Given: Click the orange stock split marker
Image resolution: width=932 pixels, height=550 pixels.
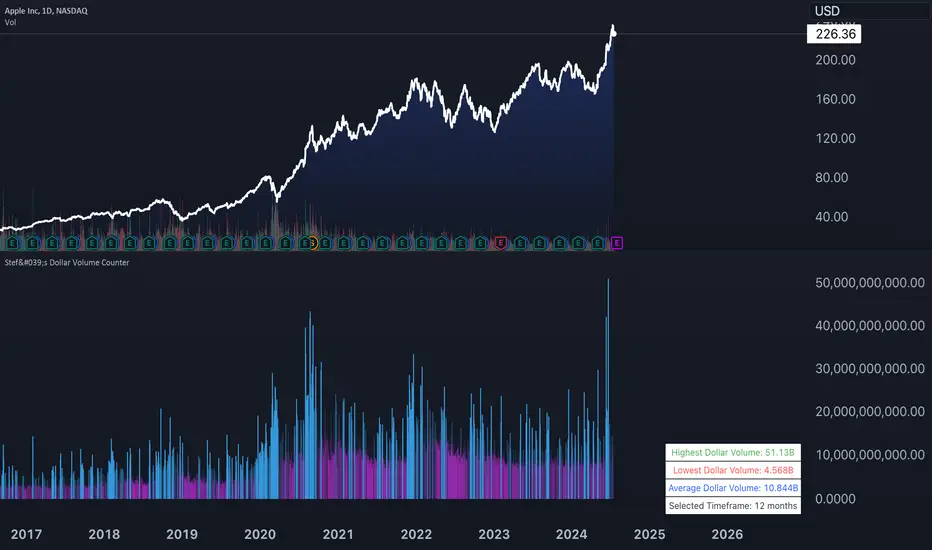Looking at the screenshot, I should click(313, 243).
